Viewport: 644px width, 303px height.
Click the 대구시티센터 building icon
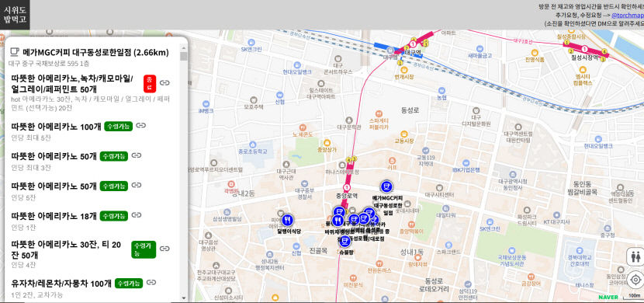click(x=439, y=187)
